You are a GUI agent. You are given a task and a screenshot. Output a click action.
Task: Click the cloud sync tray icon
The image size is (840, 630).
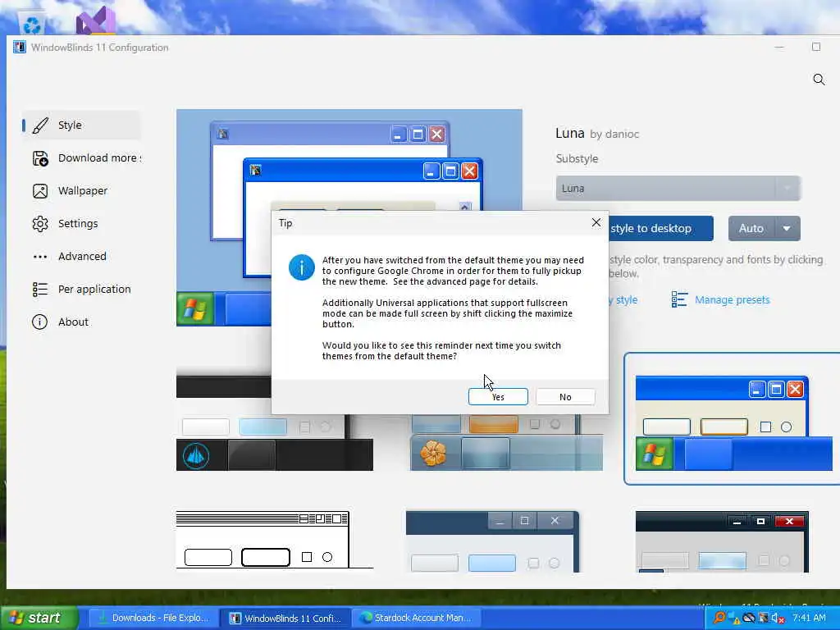(x=749, y=619)
